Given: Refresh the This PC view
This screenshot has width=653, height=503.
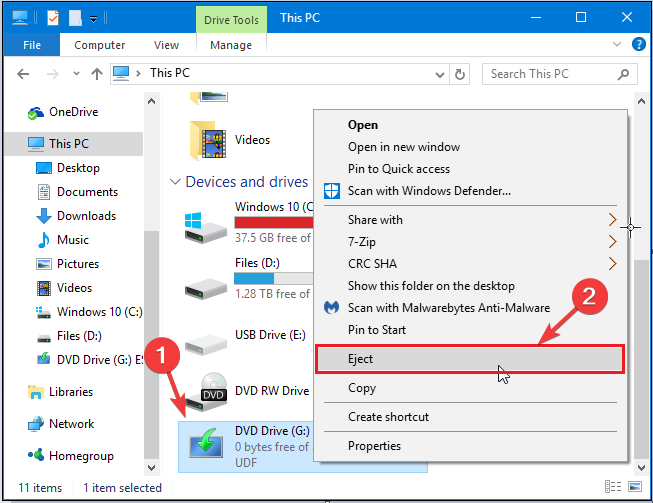Looking at the screenshot, I should point(460,75).
